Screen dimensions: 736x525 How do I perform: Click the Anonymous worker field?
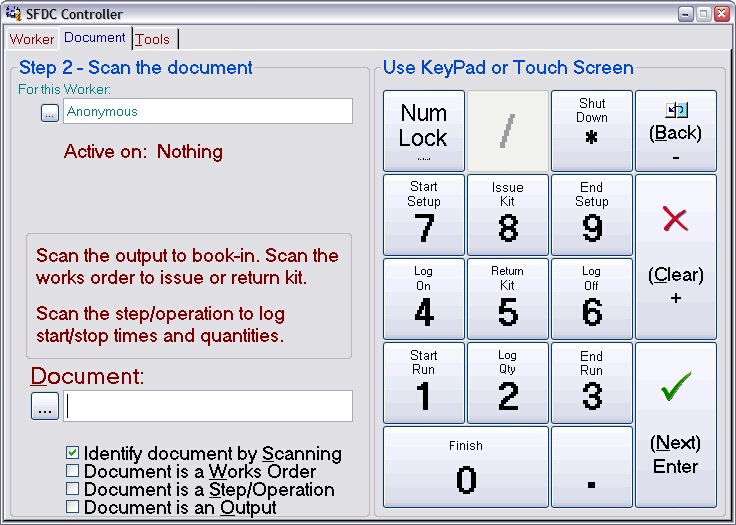click(x=207, y=111)
